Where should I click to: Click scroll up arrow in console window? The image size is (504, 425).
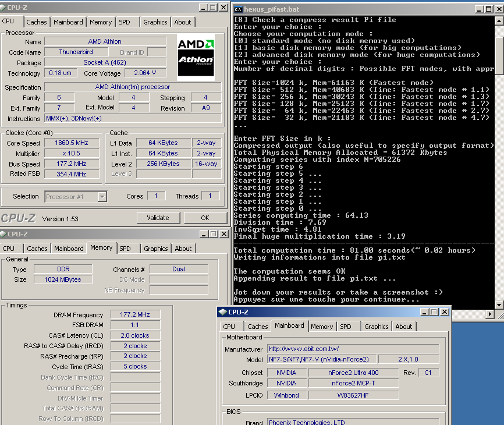pos(499,22)
